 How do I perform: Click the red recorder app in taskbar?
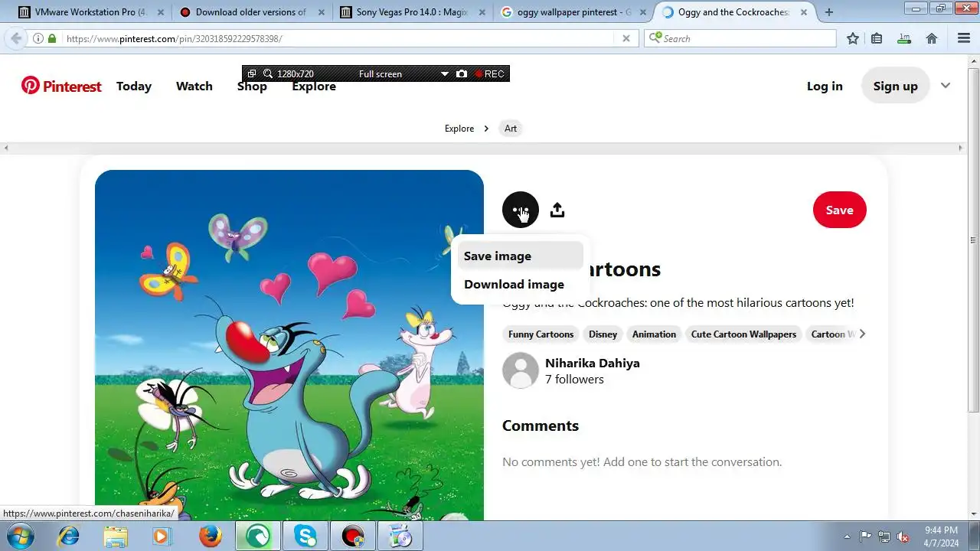point(353,536)
